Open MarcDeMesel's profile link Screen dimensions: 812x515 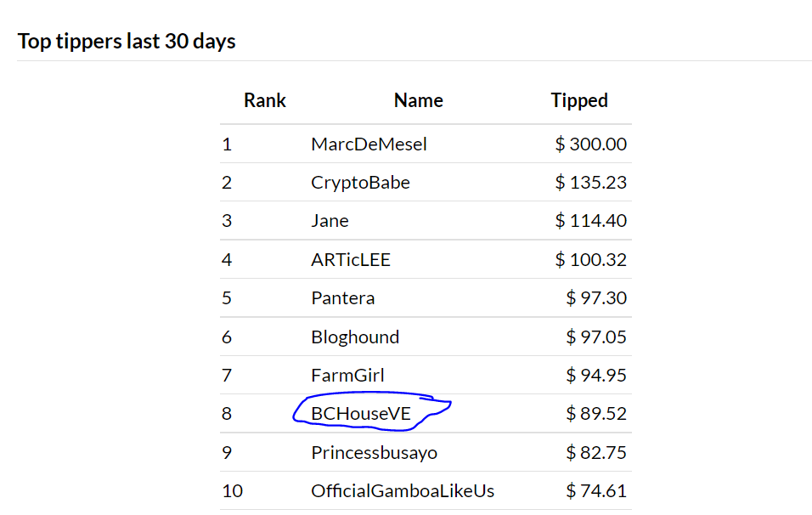369,144
